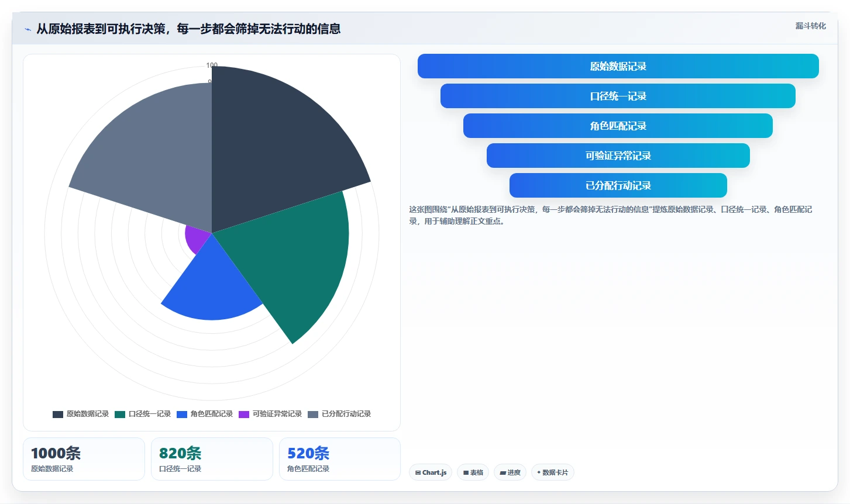850x504 pixels.
Task: Toggle 可验证异常记录 legend color box
Action: 244,414
